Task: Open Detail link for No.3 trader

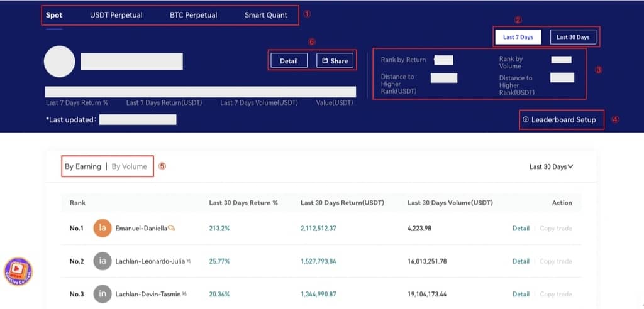Action: pos(521,294)
